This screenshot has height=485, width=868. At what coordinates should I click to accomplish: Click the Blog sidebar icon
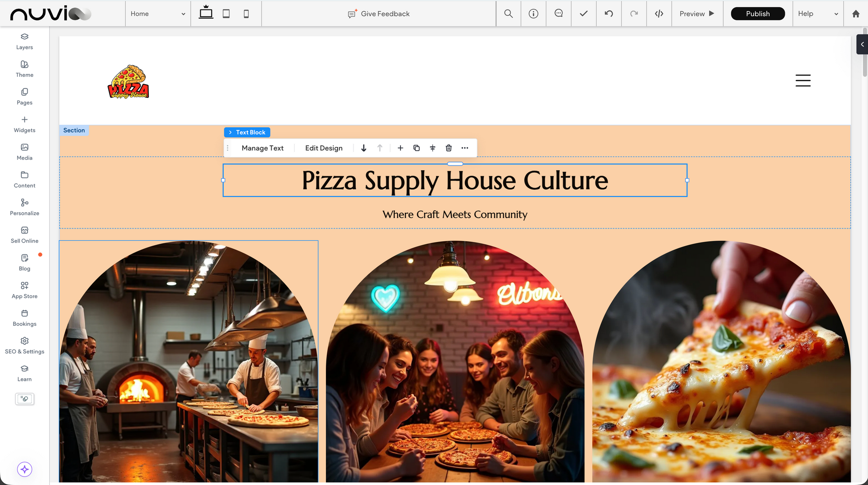click(24, 262)
